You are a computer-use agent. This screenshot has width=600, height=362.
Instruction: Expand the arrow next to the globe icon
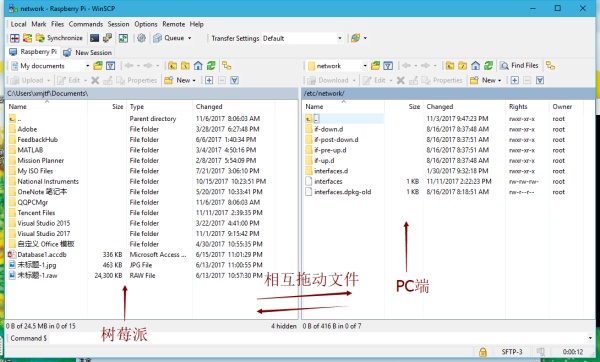click(365, 38)
